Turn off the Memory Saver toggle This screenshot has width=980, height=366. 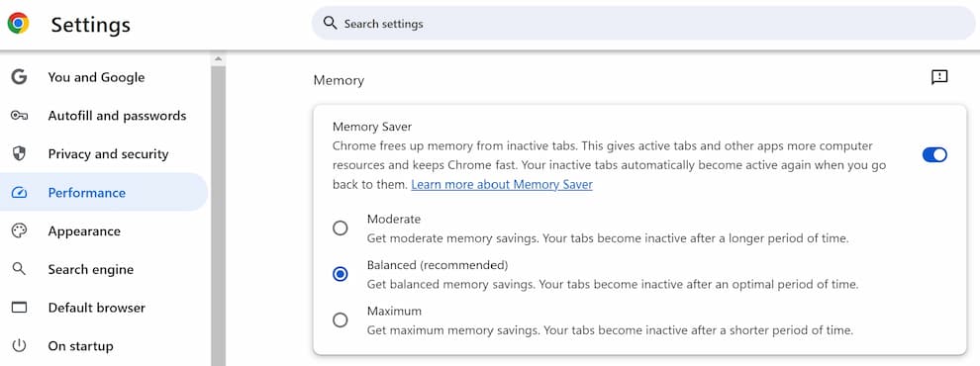coord(934,155)
